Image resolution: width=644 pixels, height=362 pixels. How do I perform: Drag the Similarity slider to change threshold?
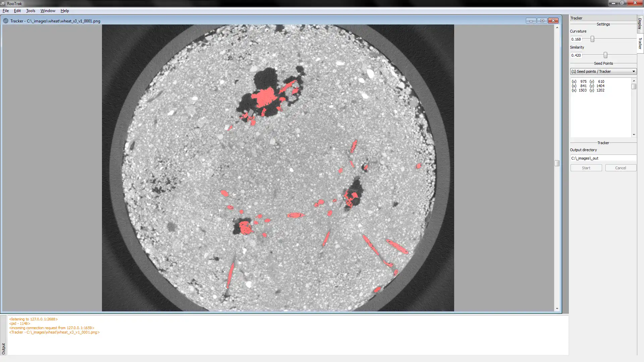point(605,55)
